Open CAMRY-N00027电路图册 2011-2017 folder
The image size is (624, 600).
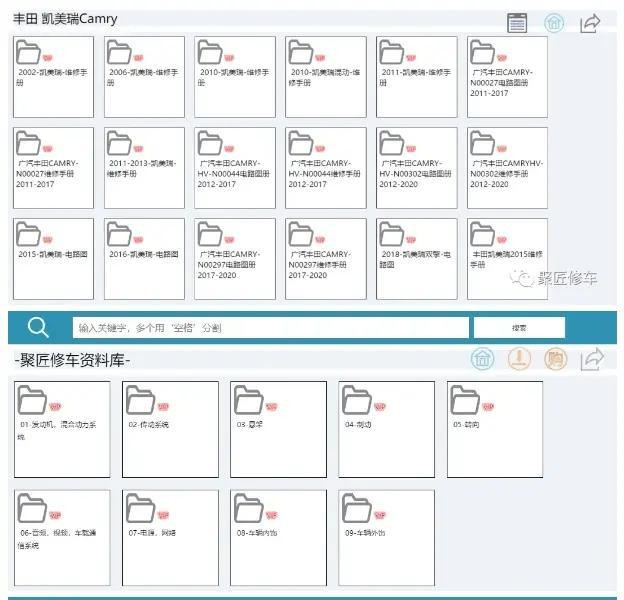point(507,77)
